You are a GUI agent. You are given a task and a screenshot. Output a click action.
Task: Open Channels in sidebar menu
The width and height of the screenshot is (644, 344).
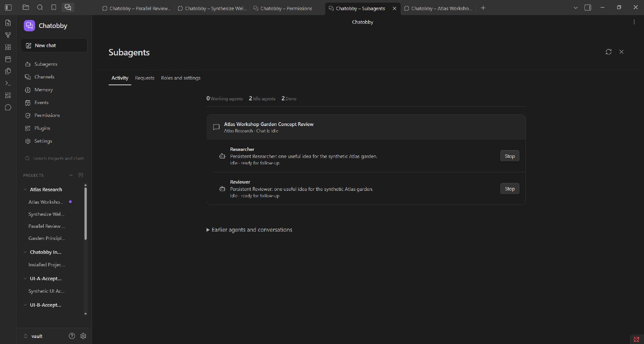54,77
